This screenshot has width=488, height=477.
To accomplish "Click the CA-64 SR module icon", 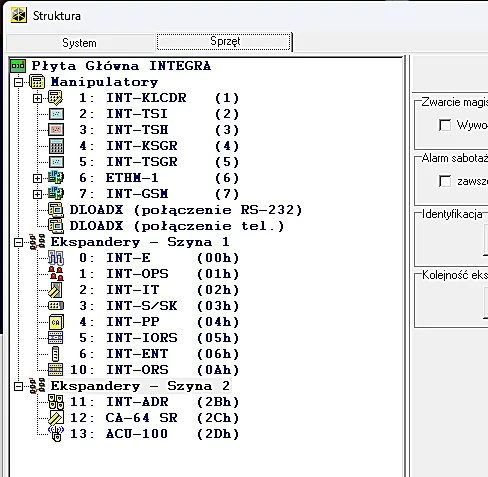I will [x=56, y=418].
